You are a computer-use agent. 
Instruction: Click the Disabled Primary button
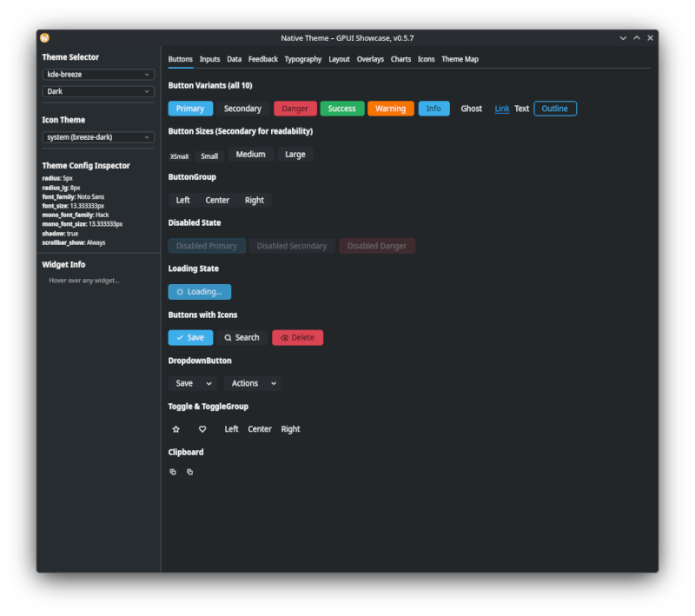207,246
